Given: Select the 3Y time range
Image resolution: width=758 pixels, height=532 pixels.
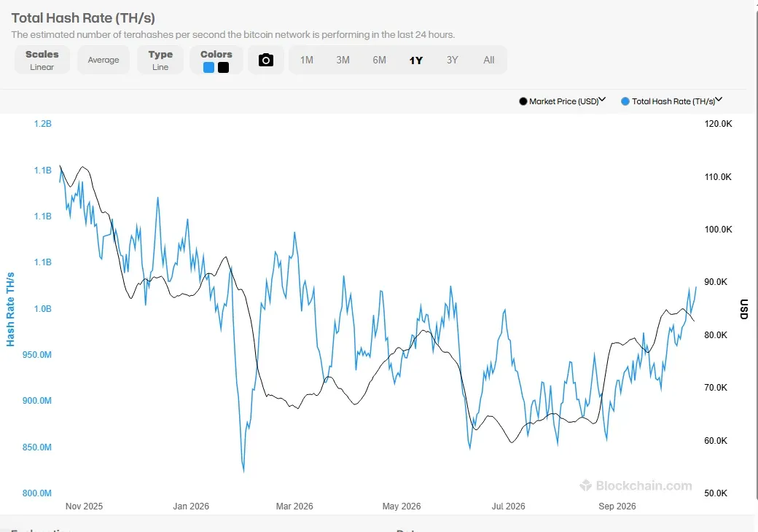Looking at the screenshot, I should tap(452, 60).
